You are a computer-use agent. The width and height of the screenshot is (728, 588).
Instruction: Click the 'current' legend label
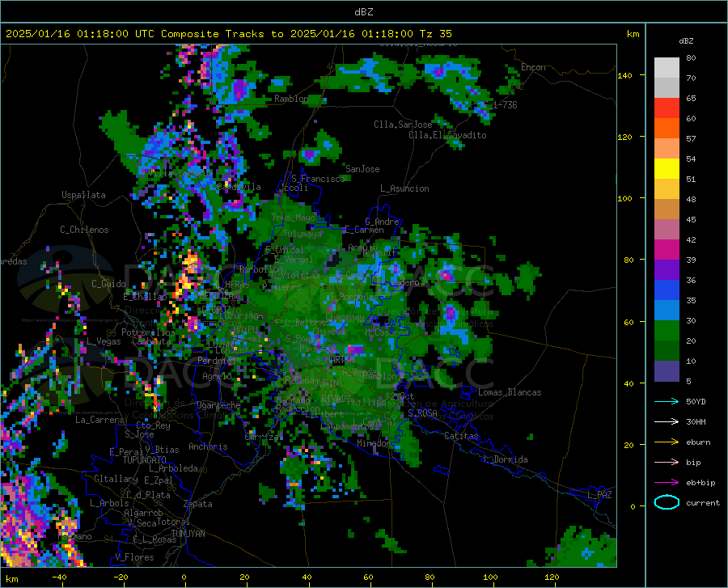[x=703, y=503]
